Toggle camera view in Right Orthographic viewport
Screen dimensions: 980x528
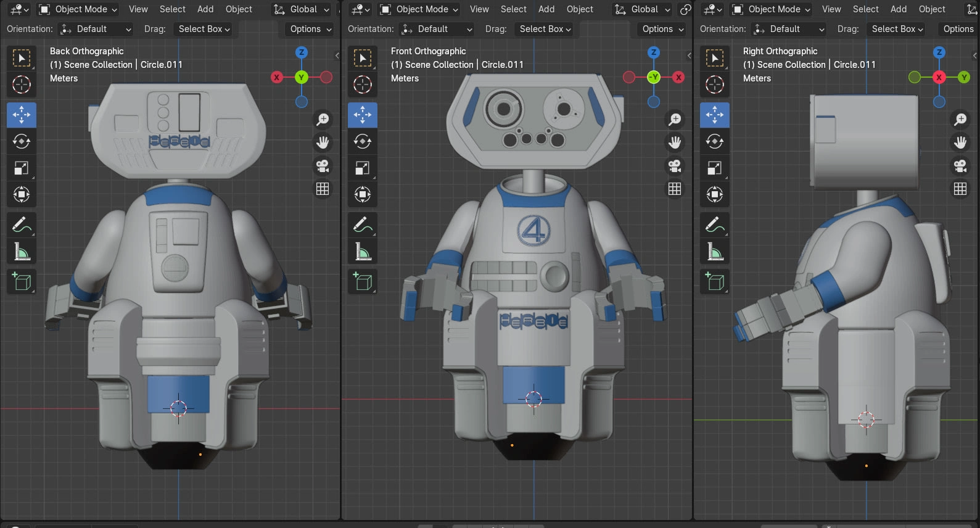pyautogui.click(x=960, y=166)
